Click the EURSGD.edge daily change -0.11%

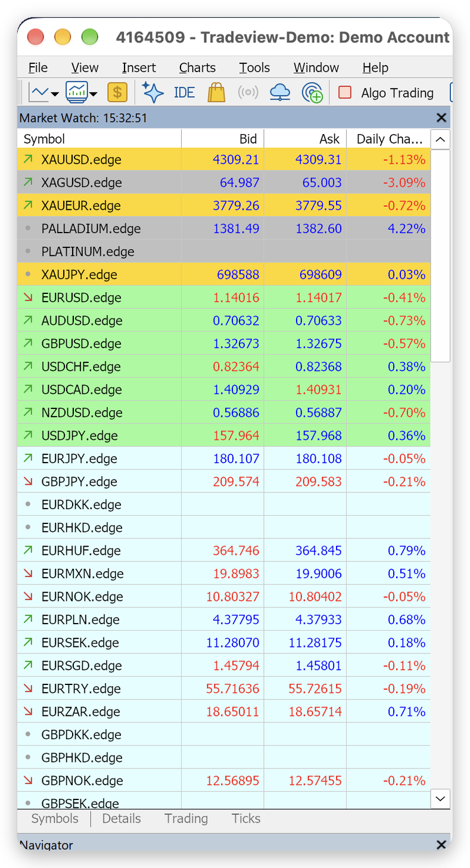click(404, 665)
